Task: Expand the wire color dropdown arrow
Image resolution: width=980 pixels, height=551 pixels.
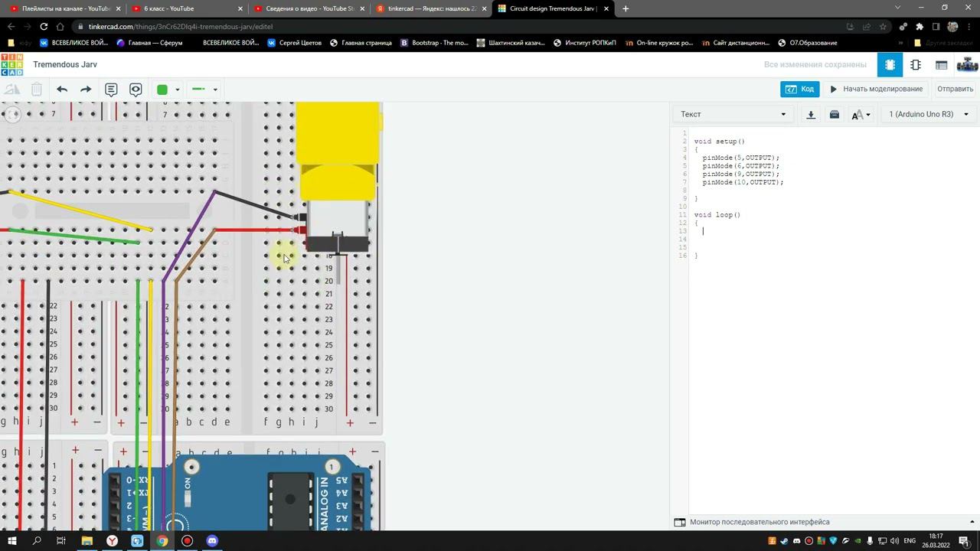Action: (178, 90)
